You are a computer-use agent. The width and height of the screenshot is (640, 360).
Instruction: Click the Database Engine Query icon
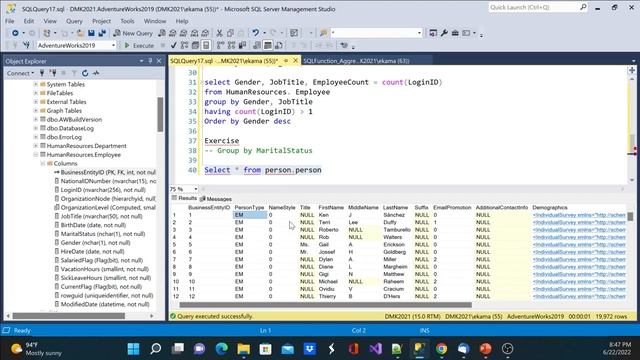[162, 33]
